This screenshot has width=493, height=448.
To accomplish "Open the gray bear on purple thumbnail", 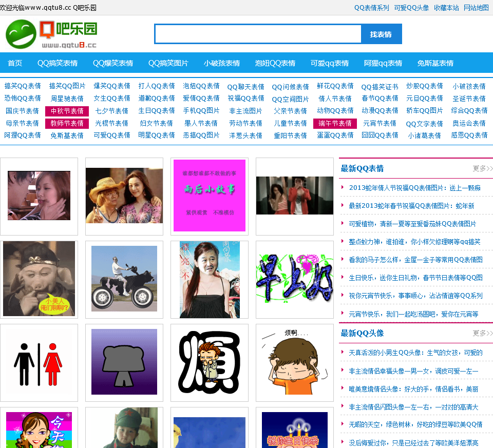I will (x=124, y=363).
